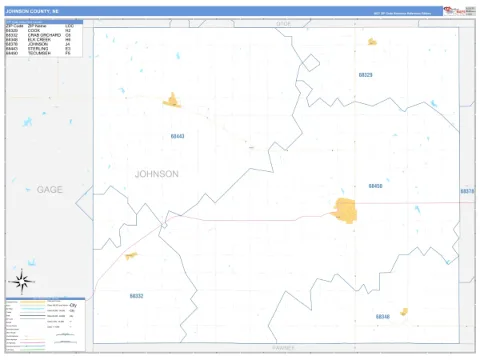Click the ZIP Code column header in the index

coord(14,26)
